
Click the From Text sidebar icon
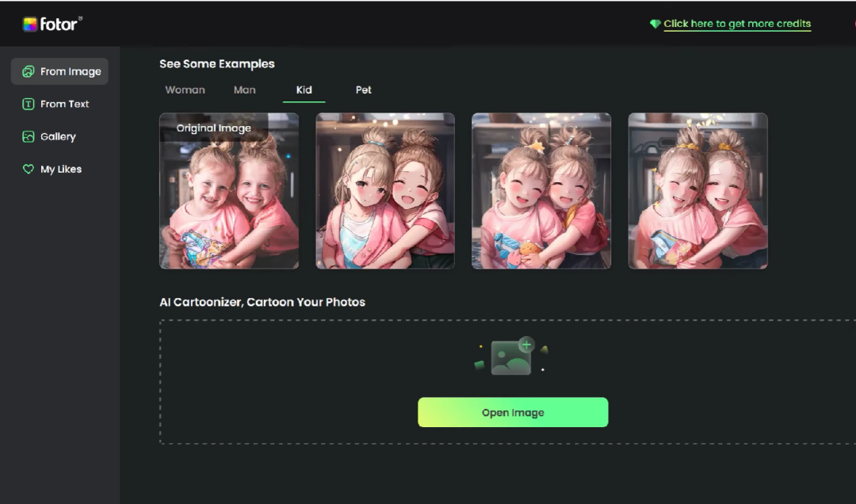click(29, 104)
